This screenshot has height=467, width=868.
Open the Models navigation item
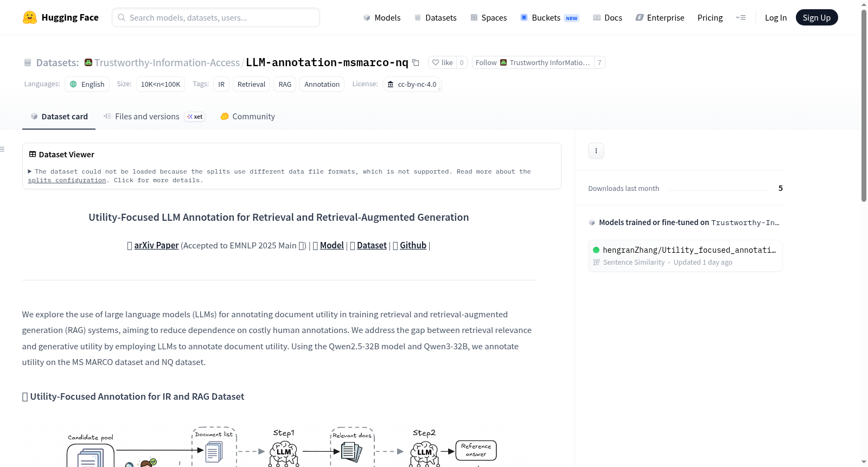(x=382, y=17)
